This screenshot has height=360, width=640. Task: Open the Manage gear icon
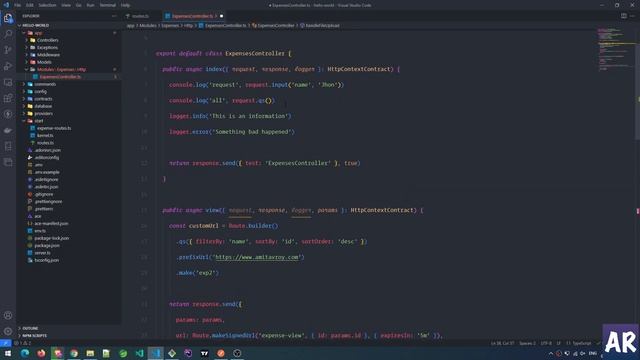(8, 331)
